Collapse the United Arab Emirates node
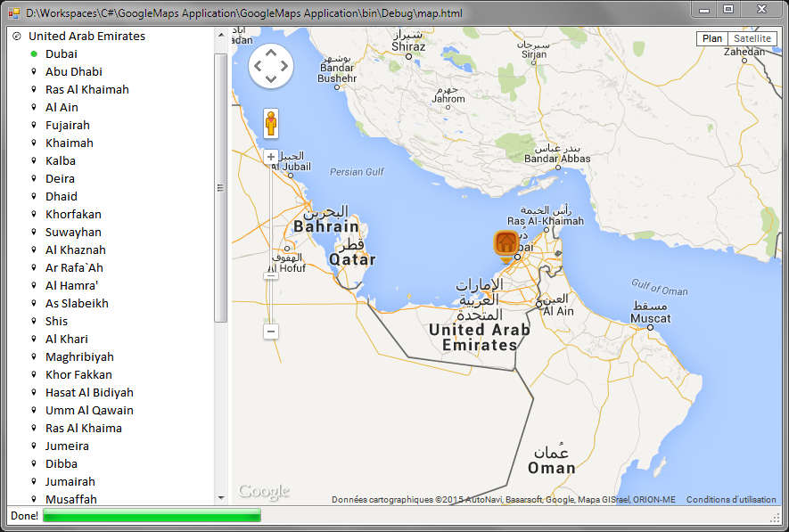 (17, 37)
